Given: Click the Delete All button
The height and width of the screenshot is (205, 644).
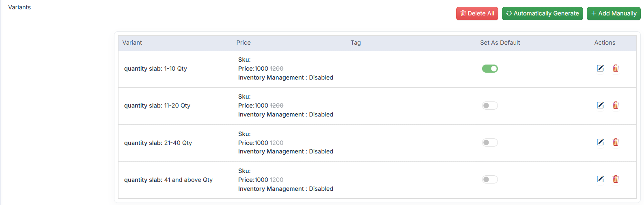Looking at the screenshot, I should pyautogui.click(x=477, y=13).
